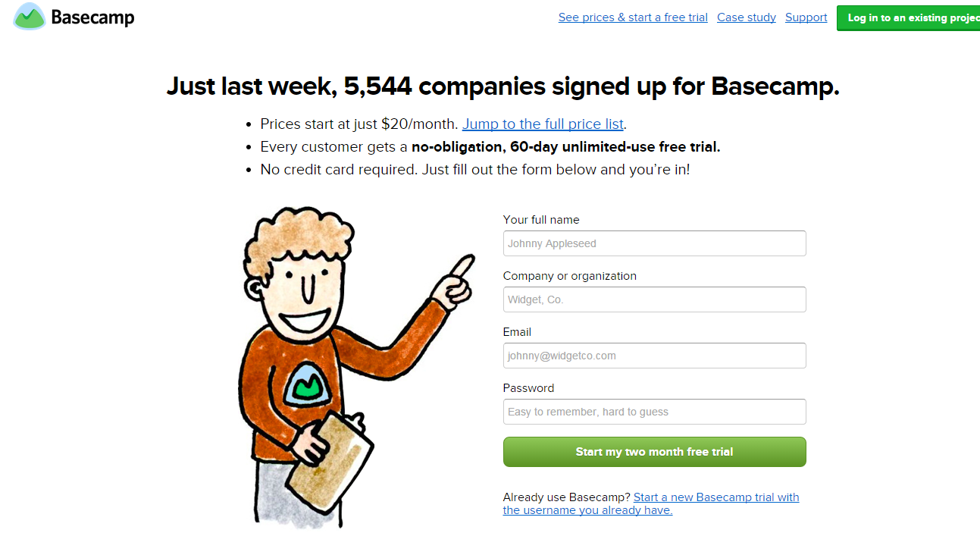The width and height of the screenshot is (980, 533).
Task: Click Start my two month free trial
Action: pos(654,452)
